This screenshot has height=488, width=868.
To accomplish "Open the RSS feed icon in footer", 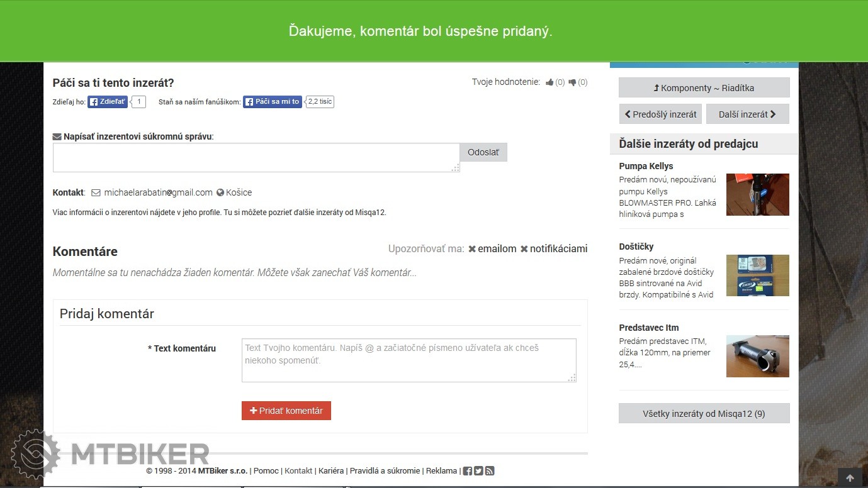I will 490,471.
